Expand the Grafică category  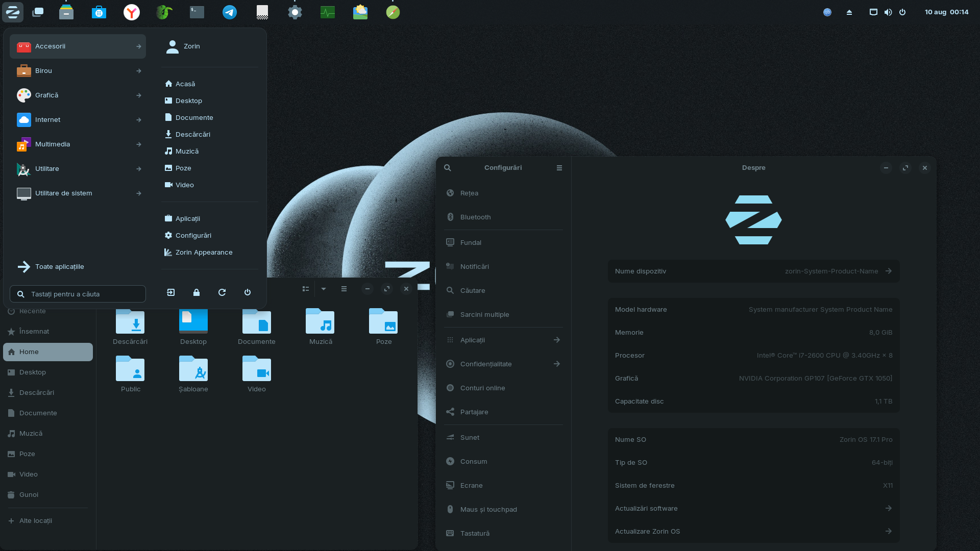[78, 95]
